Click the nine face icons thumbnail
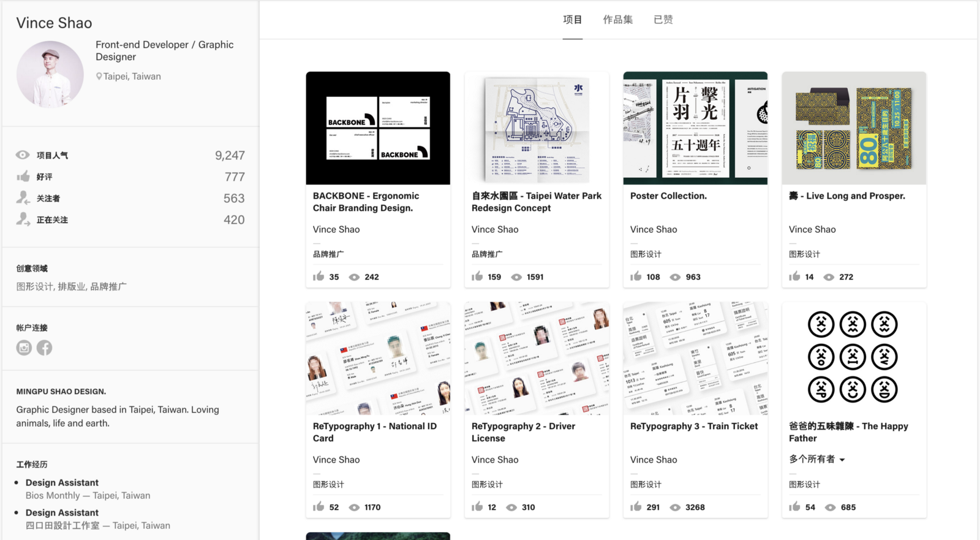This screenshot has width=980, height=540. [x=854, y=359]
